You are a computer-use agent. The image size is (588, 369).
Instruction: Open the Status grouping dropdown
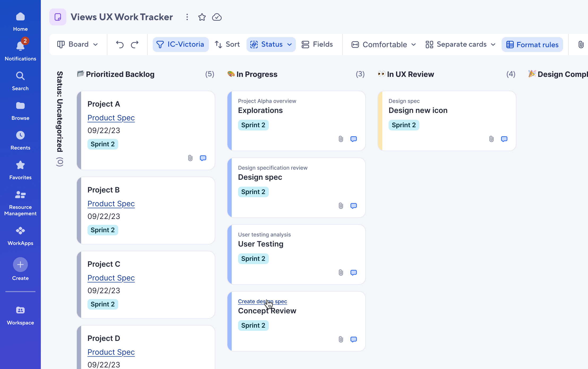271,44
